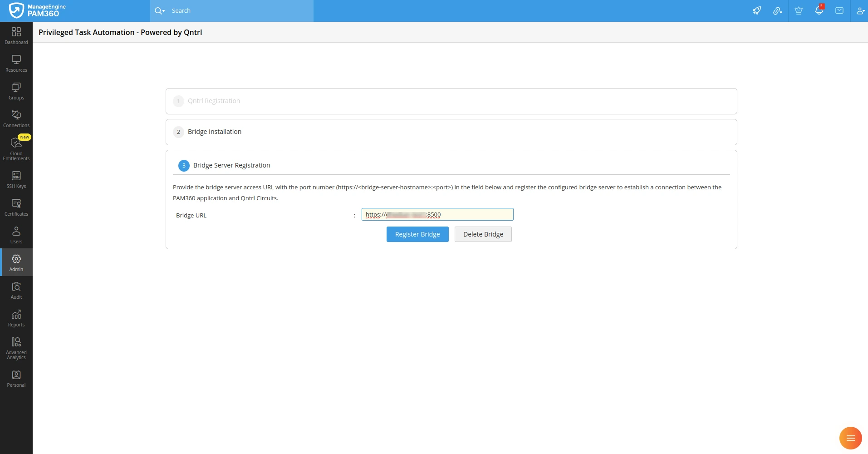Click the crown upgrade icon

point(799,10)
